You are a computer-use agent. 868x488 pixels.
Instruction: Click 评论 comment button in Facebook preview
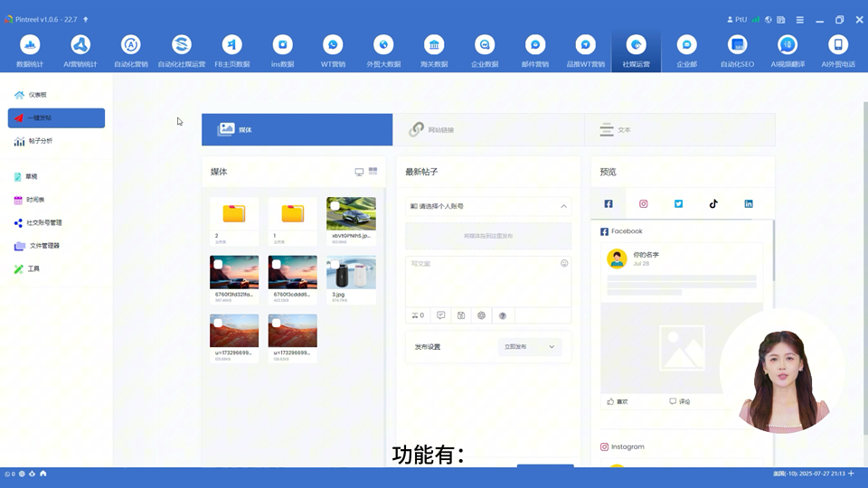point(680,401)
